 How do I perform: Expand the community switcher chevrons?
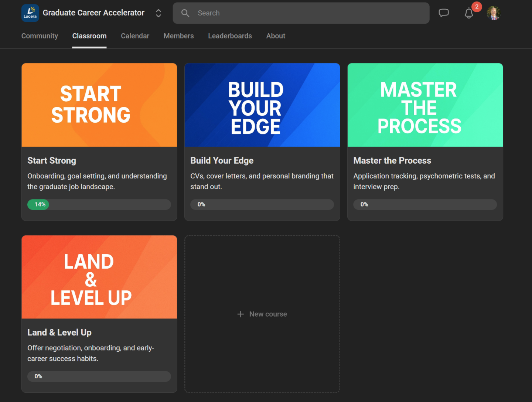pos(158,13)
